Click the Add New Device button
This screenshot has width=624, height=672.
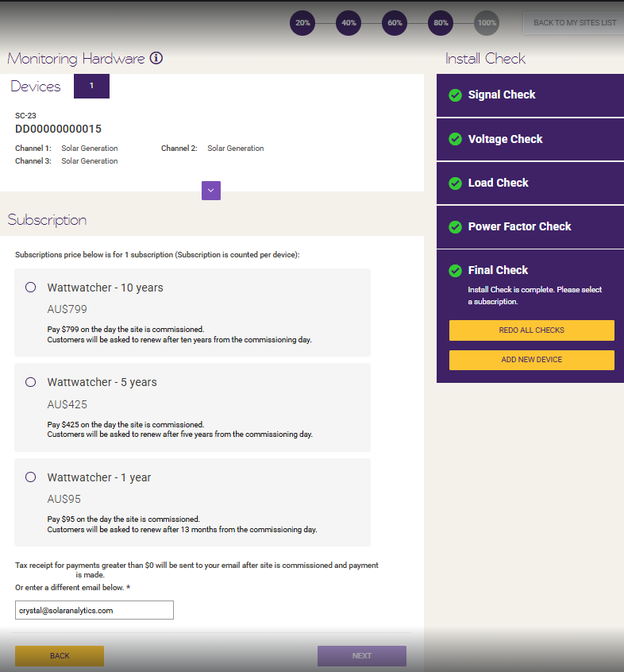(531, 360)
